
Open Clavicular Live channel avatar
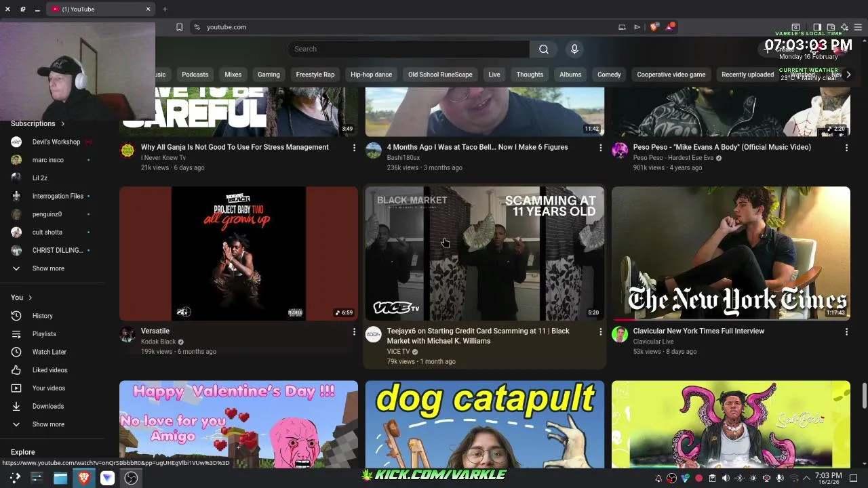tap(620, 334)
